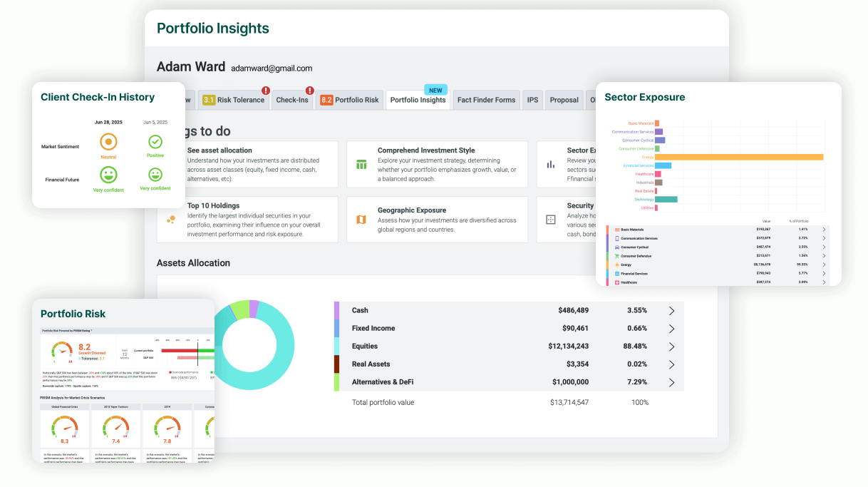
Task: Click the Equities teal color swatch
Action: [336, 346]
